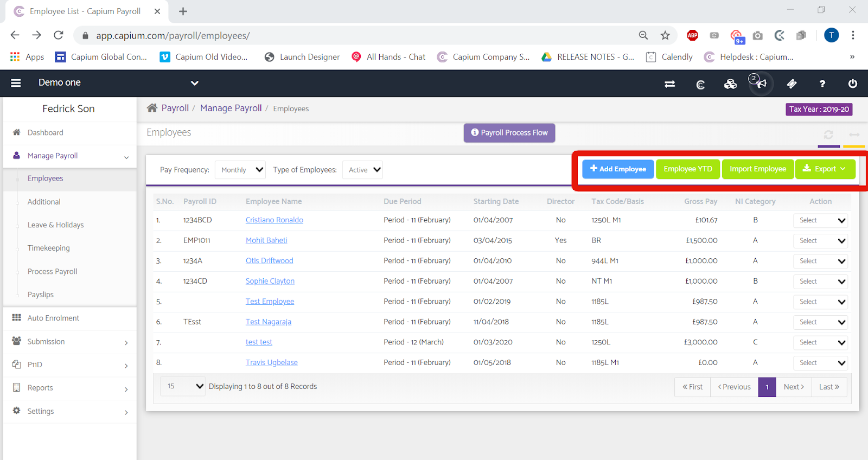Open the T profile avatar in Chrome
This screenshot has width=868, height=460.
[831, 35]
